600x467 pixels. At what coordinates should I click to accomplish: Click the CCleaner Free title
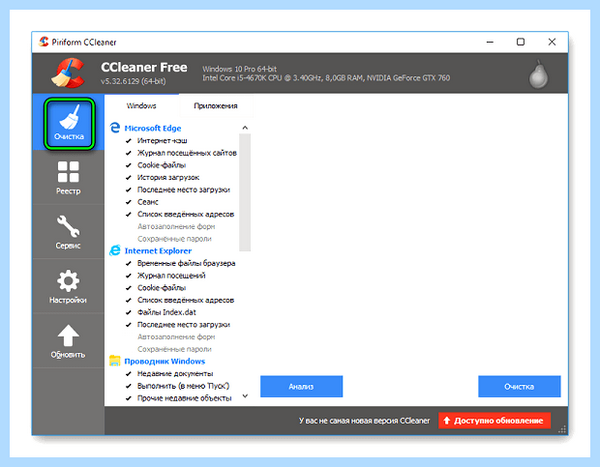pyautogui.click(x=144, y=67)
